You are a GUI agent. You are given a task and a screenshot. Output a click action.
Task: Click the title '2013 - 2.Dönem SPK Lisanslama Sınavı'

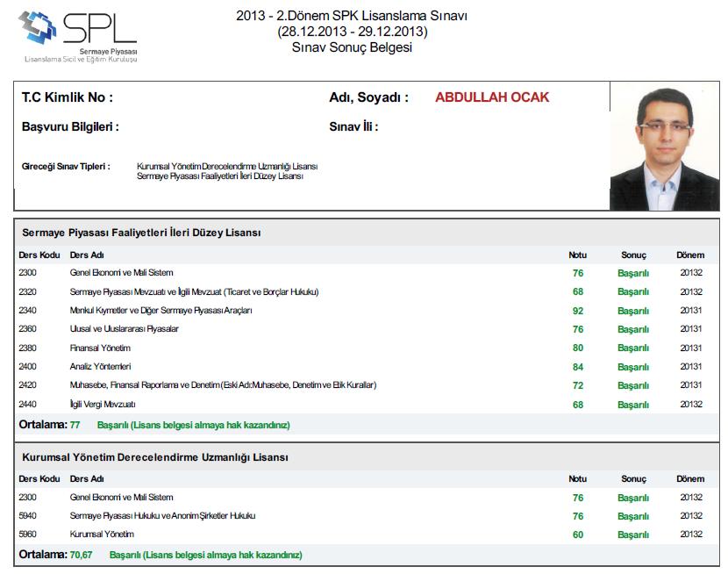[352, 16]
